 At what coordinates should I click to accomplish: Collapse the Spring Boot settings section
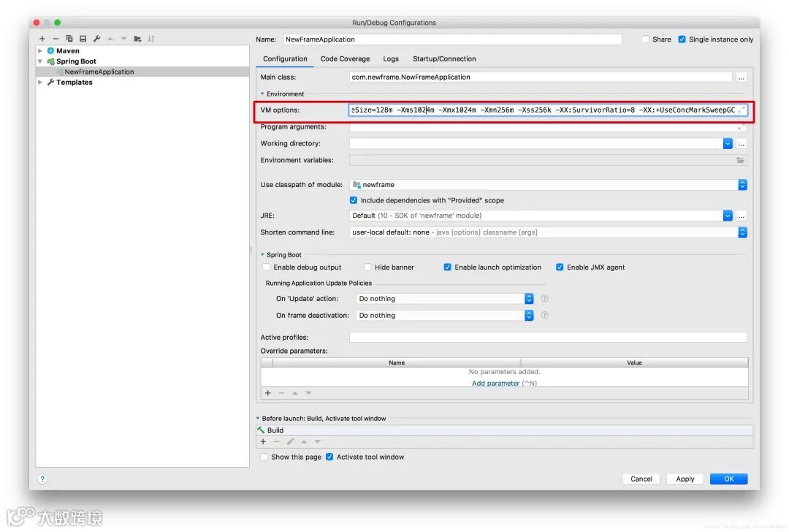(262, 255)
